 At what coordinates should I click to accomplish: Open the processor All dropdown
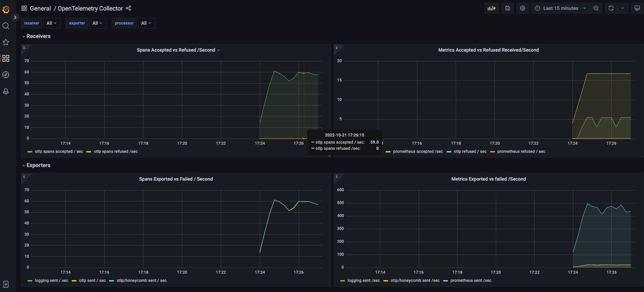click(x=146, y=23)
